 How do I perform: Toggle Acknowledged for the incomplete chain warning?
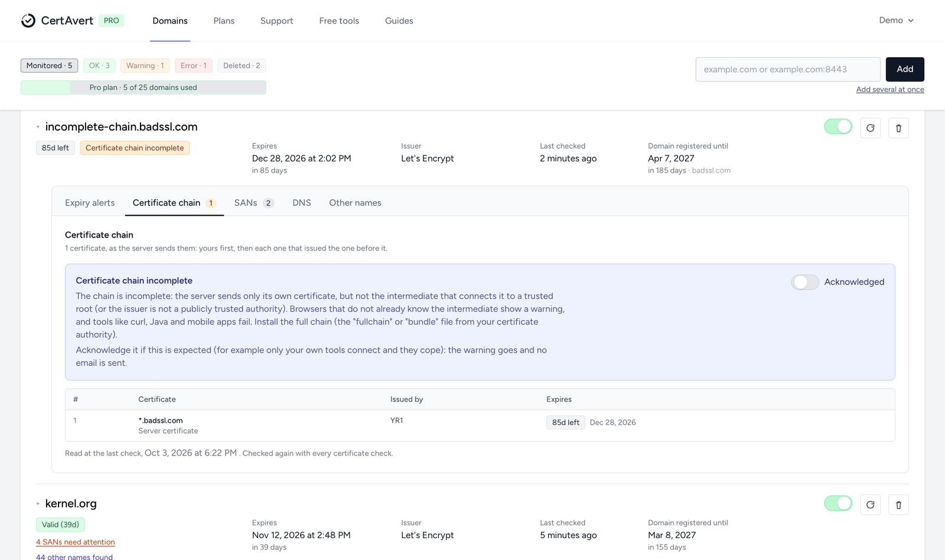tap(805, 282)
